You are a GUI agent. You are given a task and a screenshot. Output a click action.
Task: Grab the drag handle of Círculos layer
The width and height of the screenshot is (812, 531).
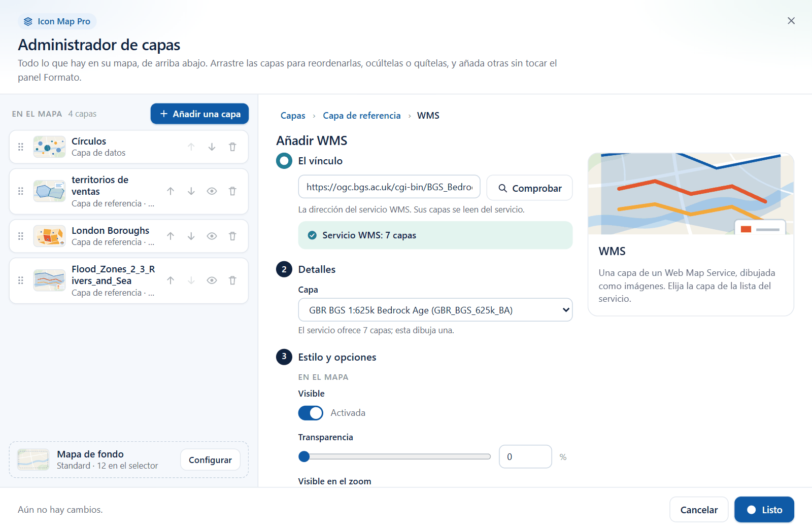[21, 147]
